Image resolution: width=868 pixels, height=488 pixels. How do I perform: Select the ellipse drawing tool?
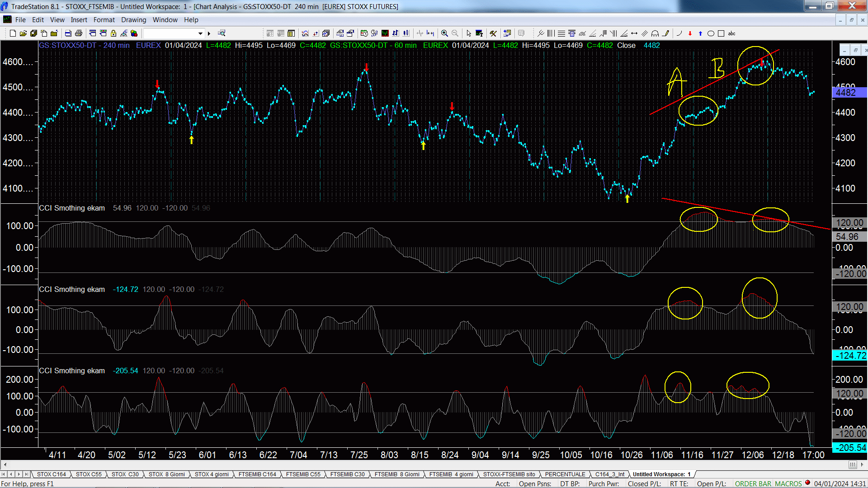point(711,33)
